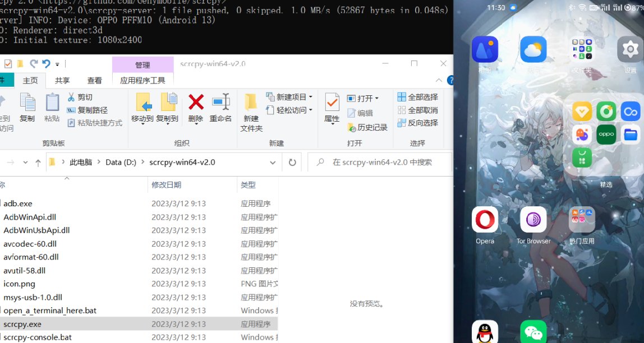Select Paste shortcut (粘贴快捷方式)
644x343 pixels.
(x=94, y=123)
